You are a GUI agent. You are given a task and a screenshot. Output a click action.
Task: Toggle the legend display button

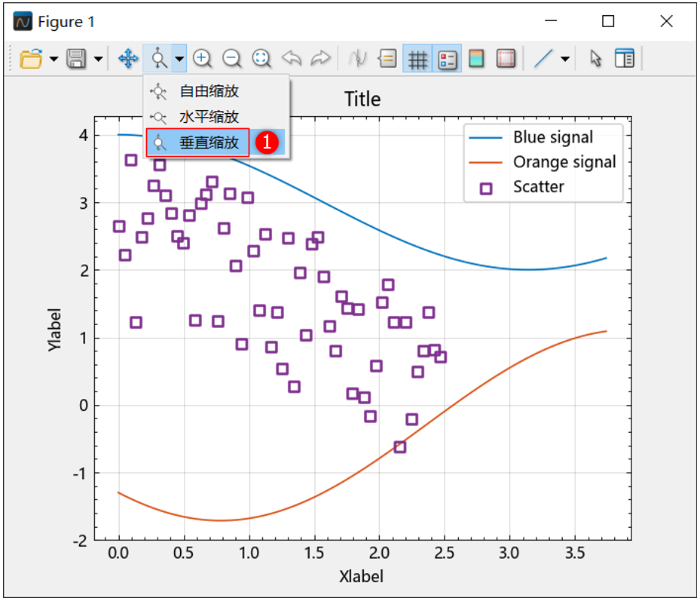coord(448,59)
